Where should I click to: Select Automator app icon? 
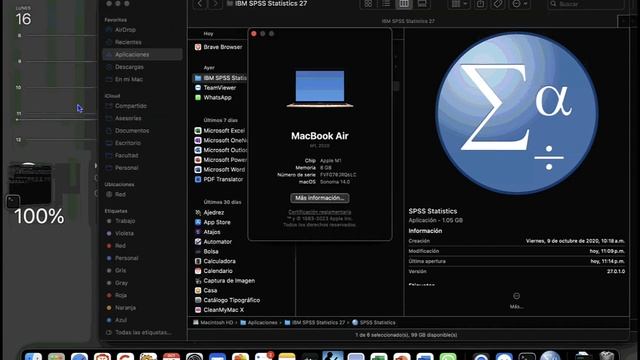[x=198, y=242]
